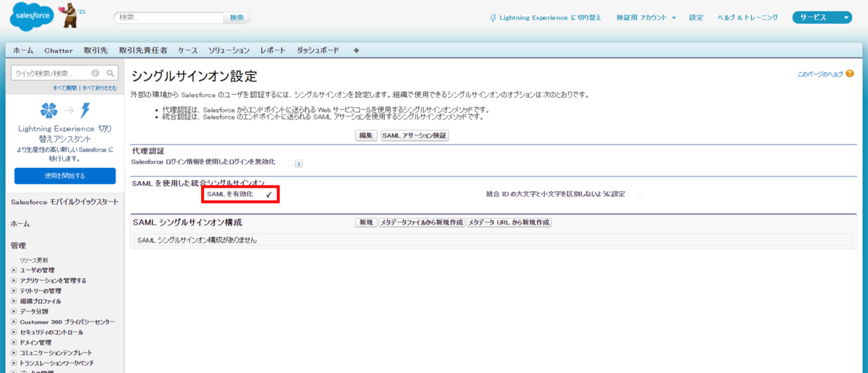Focus the quick search field in sidebar

click(57, 73)
